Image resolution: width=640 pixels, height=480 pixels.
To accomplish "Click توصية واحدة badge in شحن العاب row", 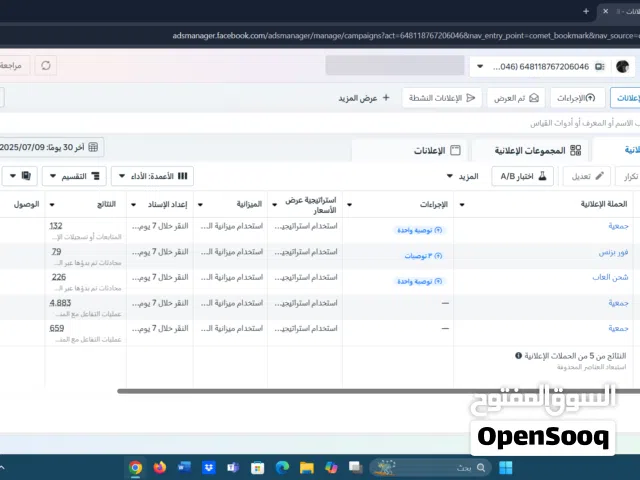I will pyautogui.click(x=420, y=282).
